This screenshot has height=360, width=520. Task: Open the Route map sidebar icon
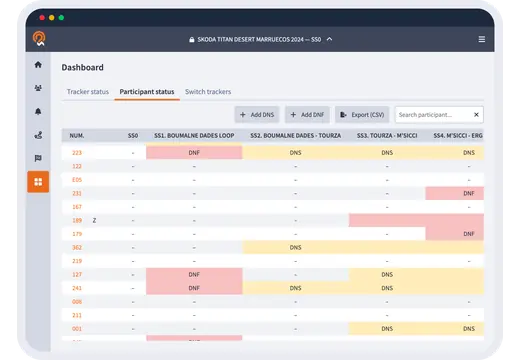point(38,135)
